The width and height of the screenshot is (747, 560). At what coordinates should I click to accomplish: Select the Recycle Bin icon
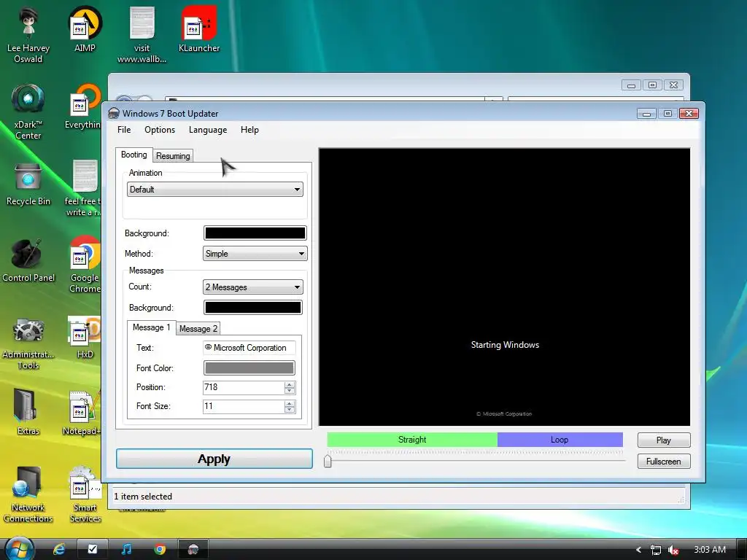pyautogui.click(x=28, y=183)
